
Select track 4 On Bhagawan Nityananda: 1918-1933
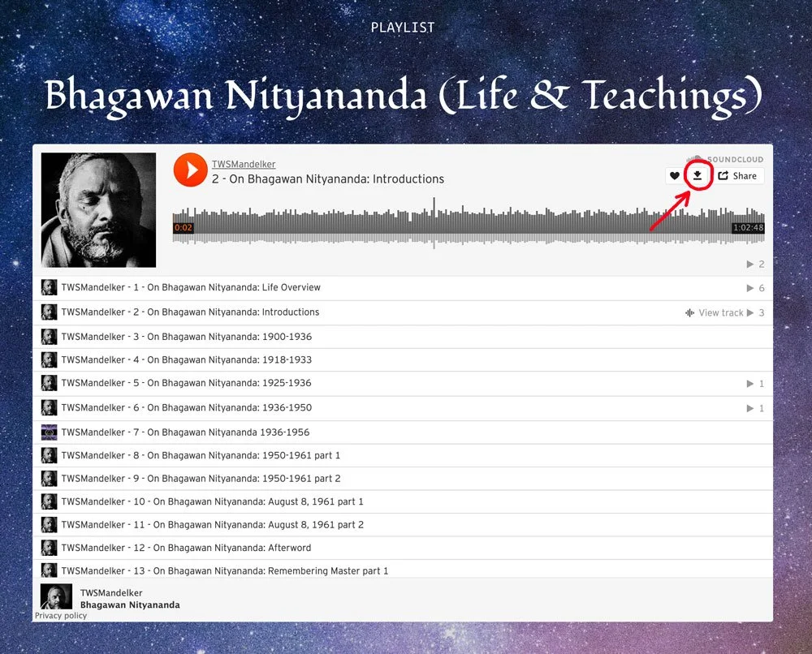click(x=403, y=360)
